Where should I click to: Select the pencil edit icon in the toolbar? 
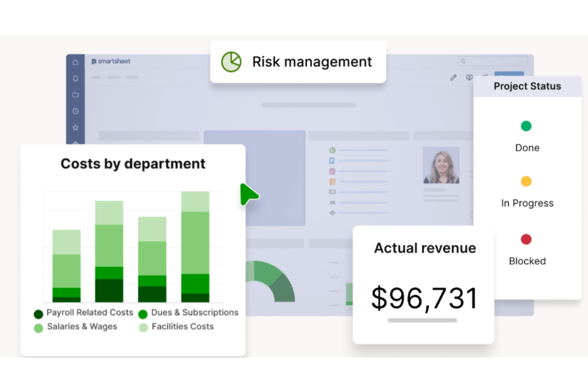click(453, 78)
